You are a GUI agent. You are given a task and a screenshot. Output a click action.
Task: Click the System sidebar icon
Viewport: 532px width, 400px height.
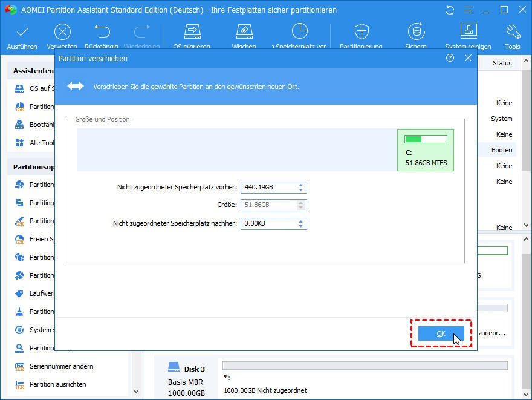point(19,330)
